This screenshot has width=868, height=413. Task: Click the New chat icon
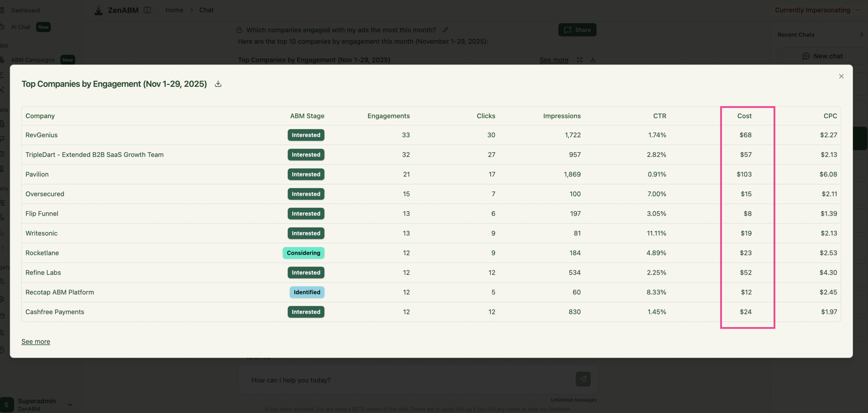pyautogui.click(x=807, y=56)
